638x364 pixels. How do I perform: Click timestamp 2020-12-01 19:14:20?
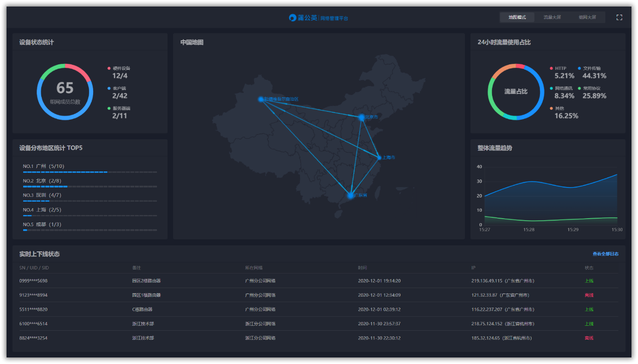pos(379,281)
